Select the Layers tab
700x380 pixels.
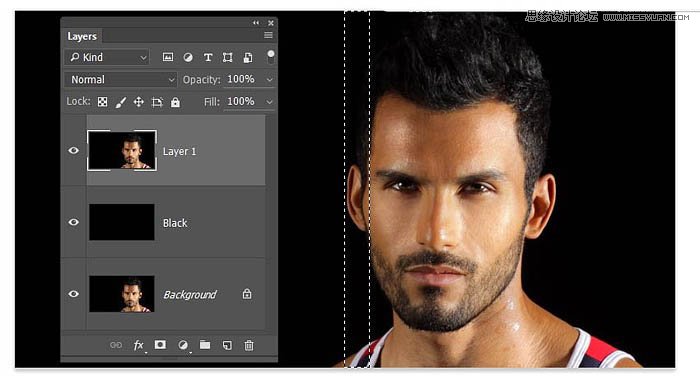point(82,36)
